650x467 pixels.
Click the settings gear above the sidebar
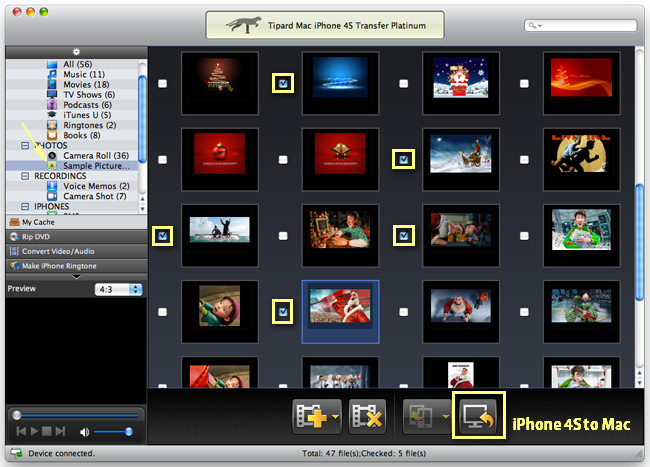[x=76, y=52]
